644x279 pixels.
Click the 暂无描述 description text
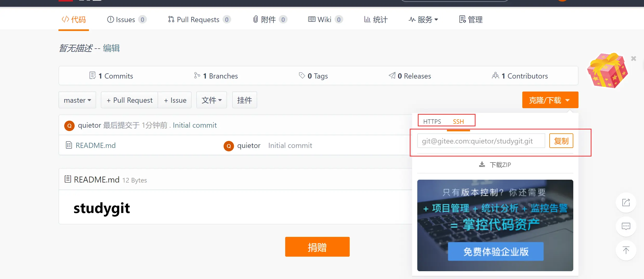pyautogui.click(x=76, y=48)
